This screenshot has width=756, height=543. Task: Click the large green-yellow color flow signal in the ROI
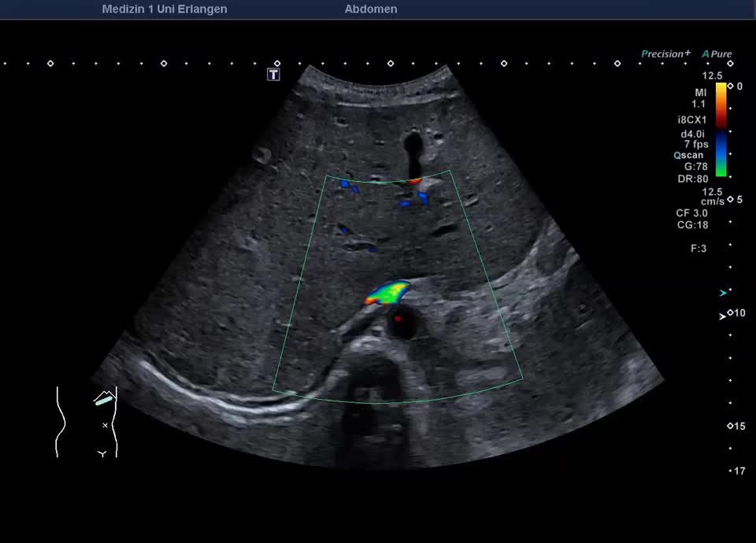point(388,293)
